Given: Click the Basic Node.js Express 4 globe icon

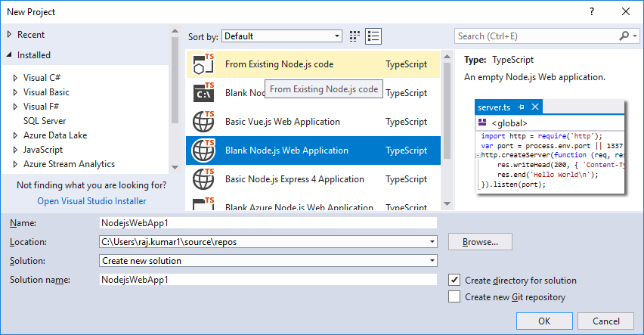Looking at the screenshot, I should point(203,179).
